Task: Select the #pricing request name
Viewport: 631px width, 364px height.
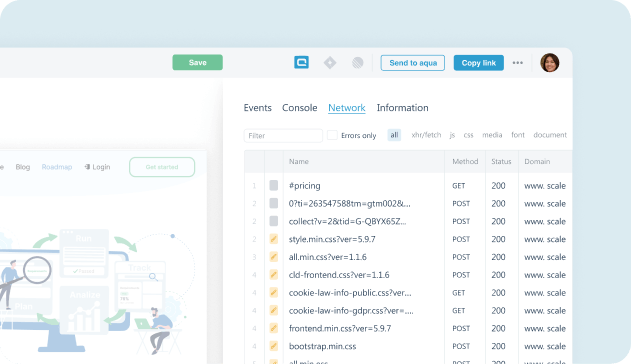Action: [x=305, y=186]
